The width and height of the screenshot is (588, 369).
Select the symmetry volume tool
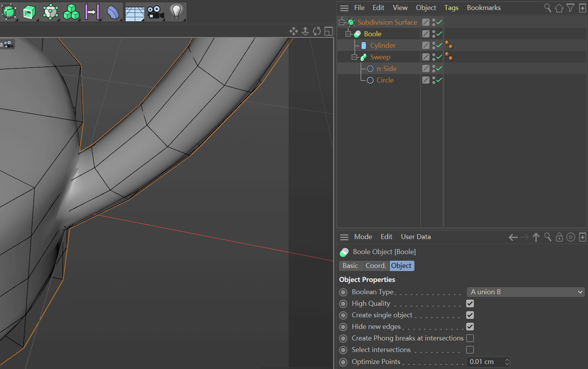(x=92, y=12)
